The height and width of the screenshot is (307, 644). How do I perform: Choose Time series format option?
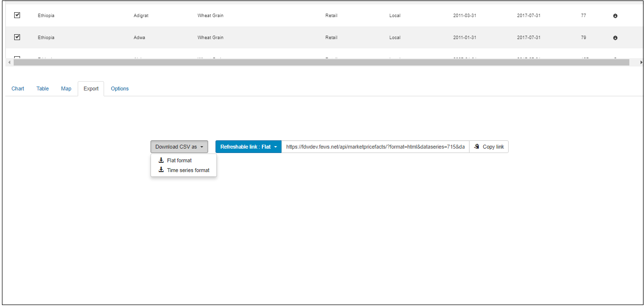(188, 170)
